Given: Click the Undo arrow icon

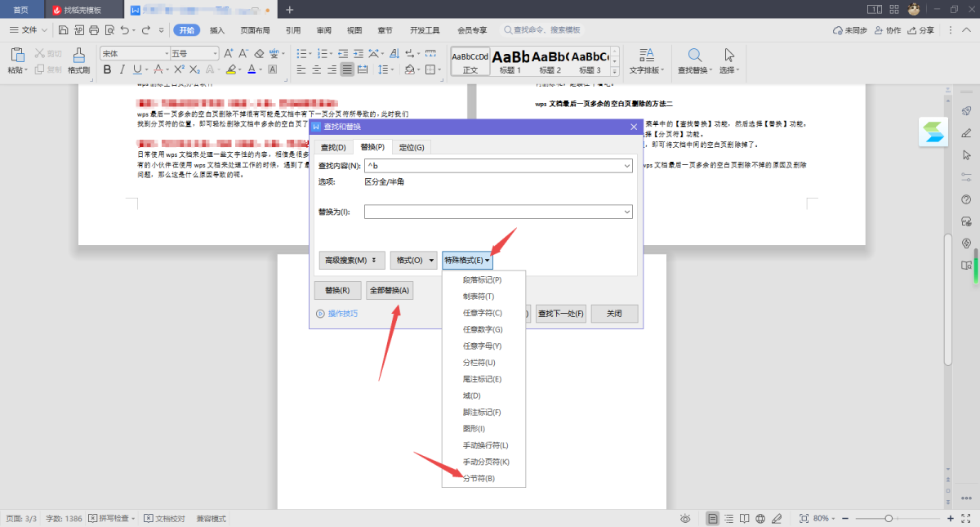Looking at the screenshot, I should (x=124, y=30).
